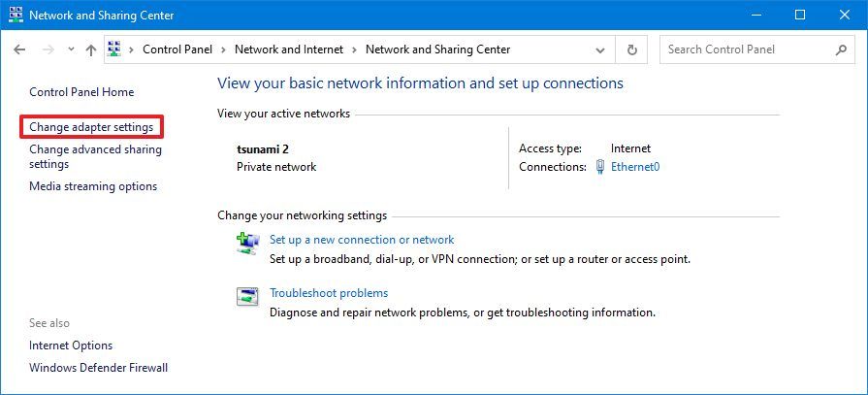Open Internet Options
868x395 pixels.
(71, 346)
